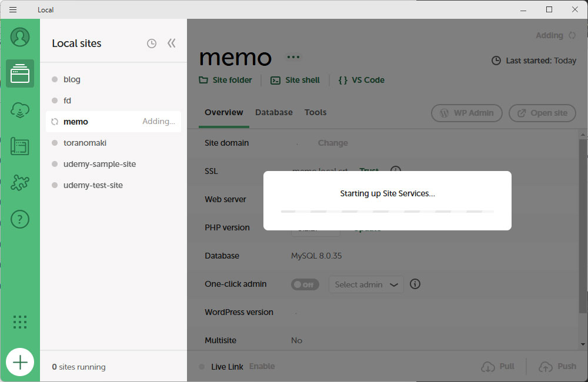This screenshot has height=382, width=588.
Task: Select udemy-sample-site in the sites list
Action: click(99, 164)
